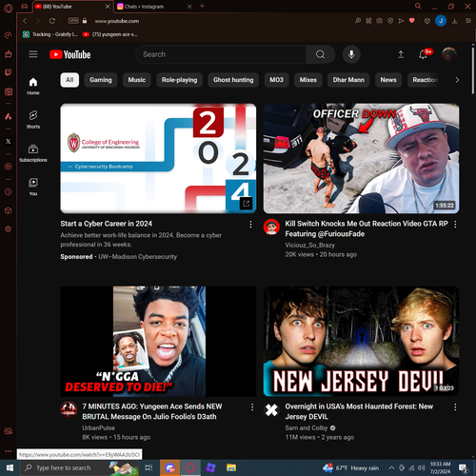Click the YouTube search input field
The image size is (476, 476).
(221, 54)
